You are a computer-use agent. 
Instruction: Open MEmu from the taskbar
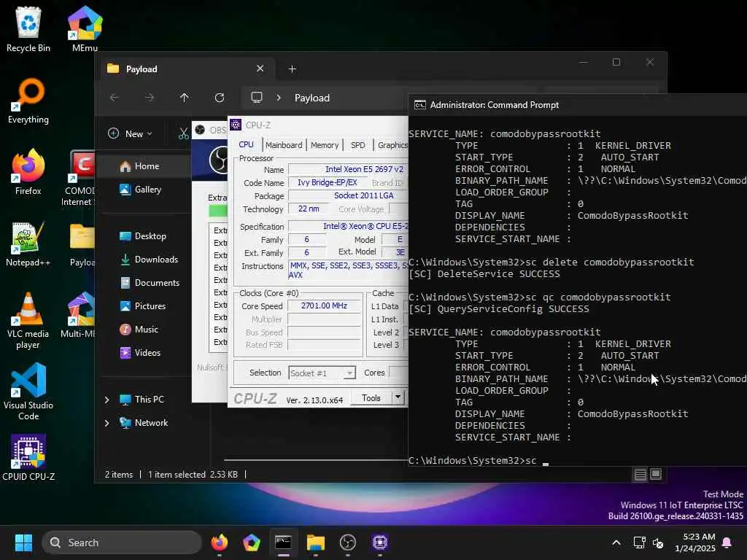click(252, 542)
